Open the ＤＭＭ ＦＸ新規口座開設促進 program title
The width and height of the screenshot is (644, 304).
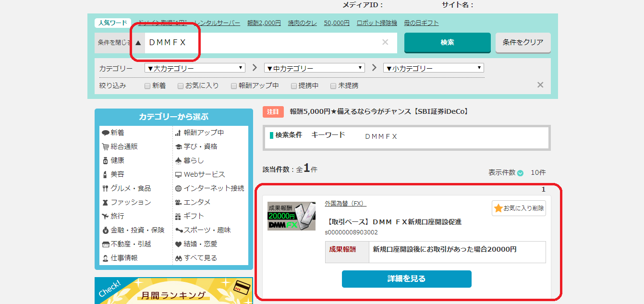[393, 222]
